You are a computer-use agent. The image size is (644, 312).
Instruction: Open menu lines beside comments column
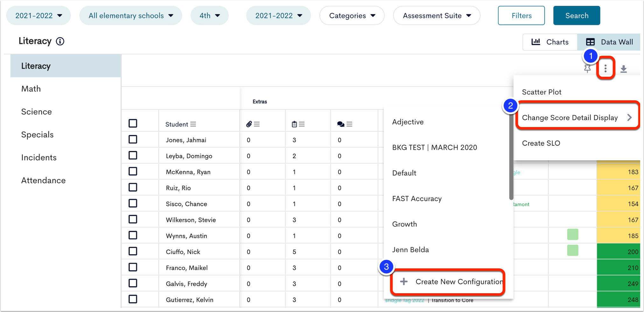(349, 124)
